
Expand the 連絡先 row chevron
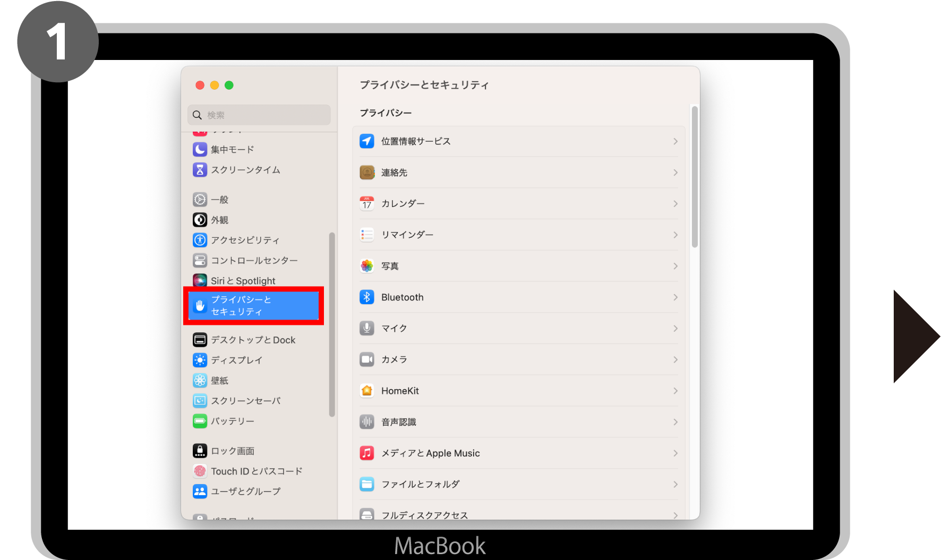(675, 173)
